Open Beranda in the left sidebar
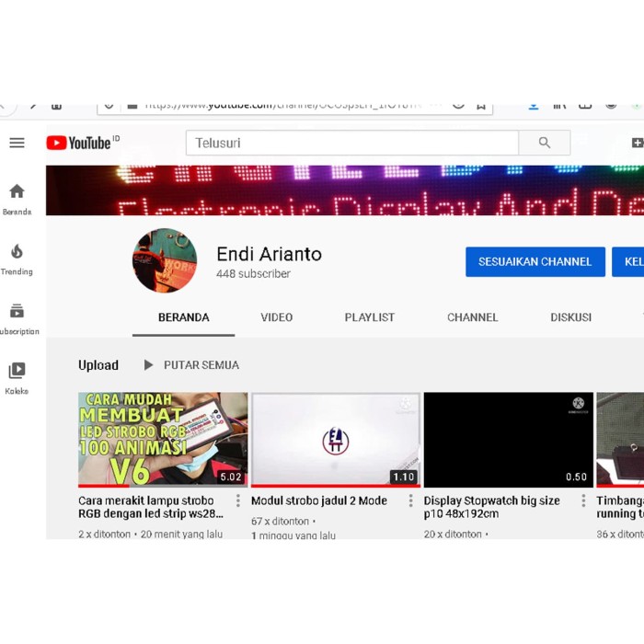 (x=17, y=200)
